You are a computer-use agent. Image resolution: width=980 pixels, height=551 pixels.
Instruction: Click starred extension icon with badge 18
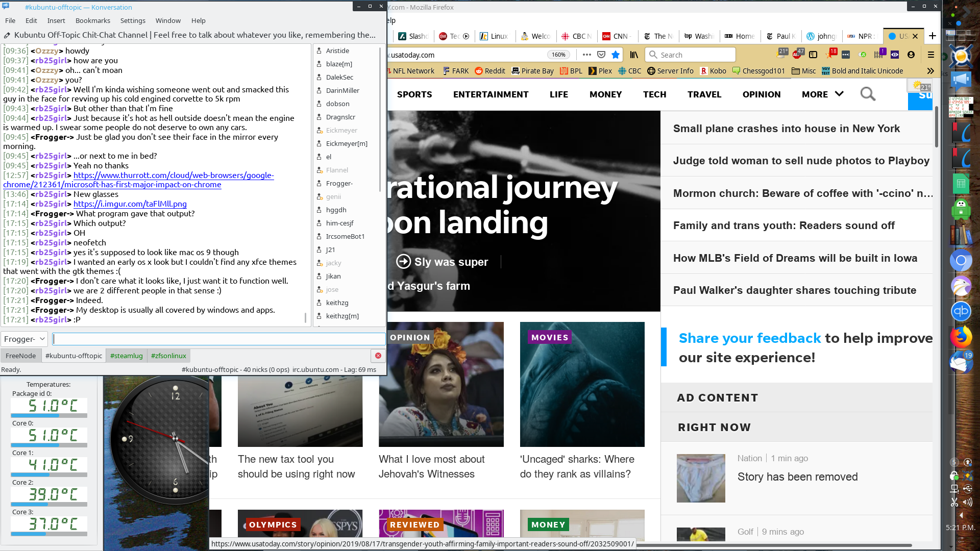[x=830, y=54]
